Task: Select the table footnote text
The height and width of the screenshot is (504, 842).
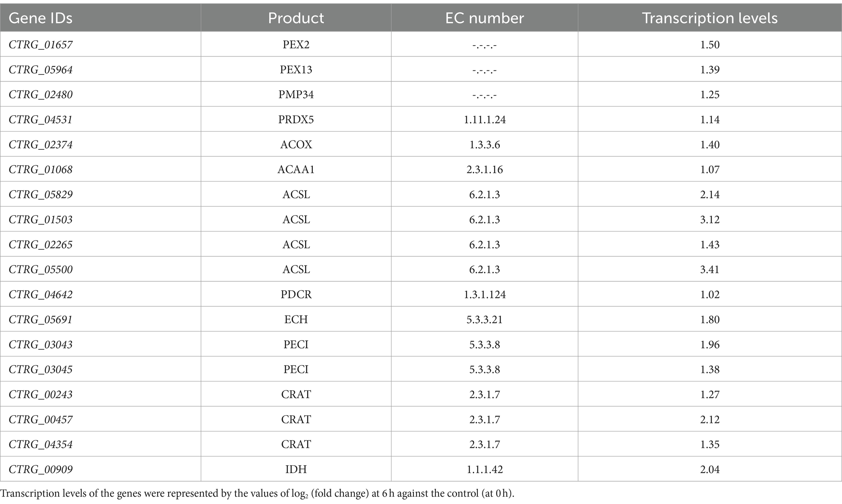Action: [x=257, y=493]
